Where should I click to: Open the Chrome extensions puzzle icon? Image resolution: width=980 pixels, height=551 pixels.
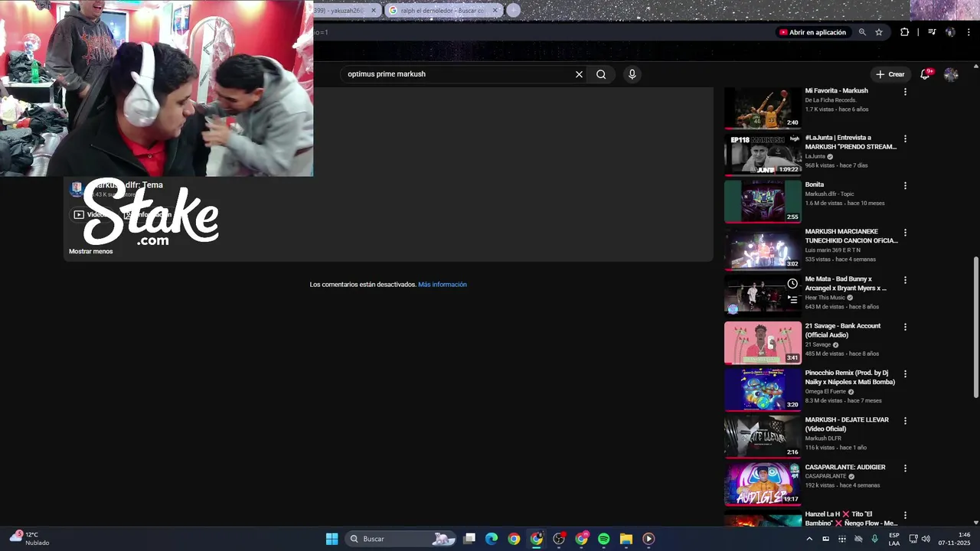[904, 32]
